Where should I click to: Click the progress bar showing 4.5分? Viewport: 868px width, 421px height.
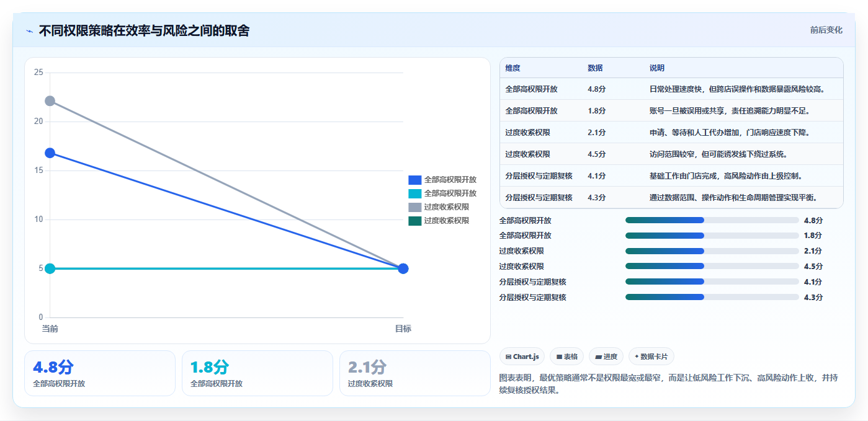[x=712, y=267]
